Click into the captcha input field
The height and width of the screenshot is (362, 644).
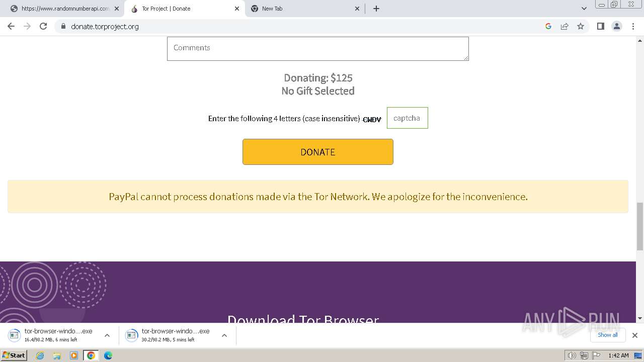[408, 118]
